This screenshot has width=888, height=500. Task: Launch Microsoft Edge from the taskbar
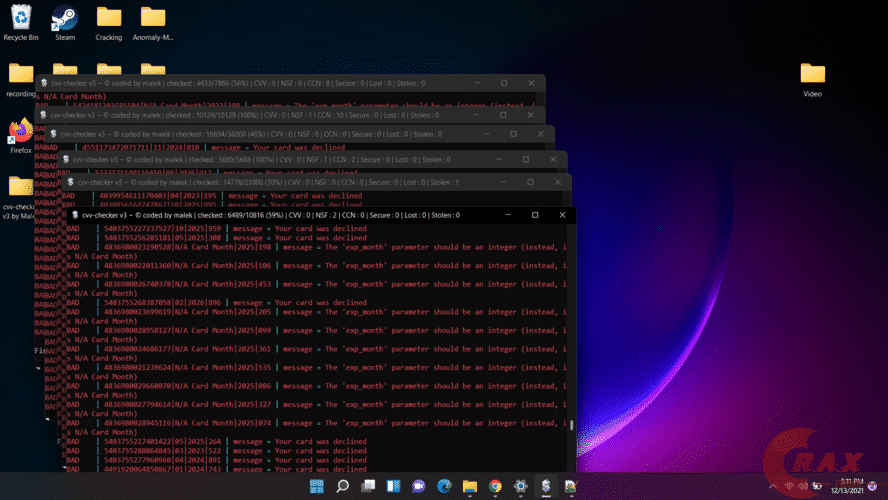tap(444, 486)
